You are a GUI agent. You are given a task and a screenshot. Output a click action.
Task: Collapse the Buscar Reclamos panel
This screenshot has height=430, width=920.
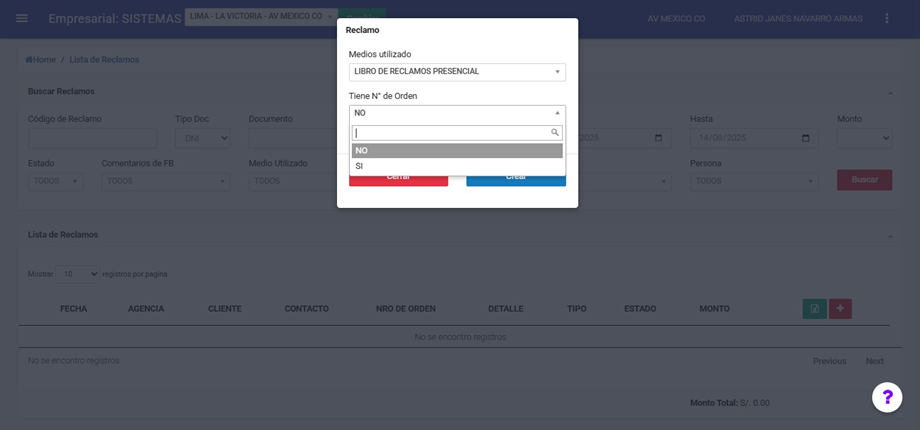click(x=890, y=92)
